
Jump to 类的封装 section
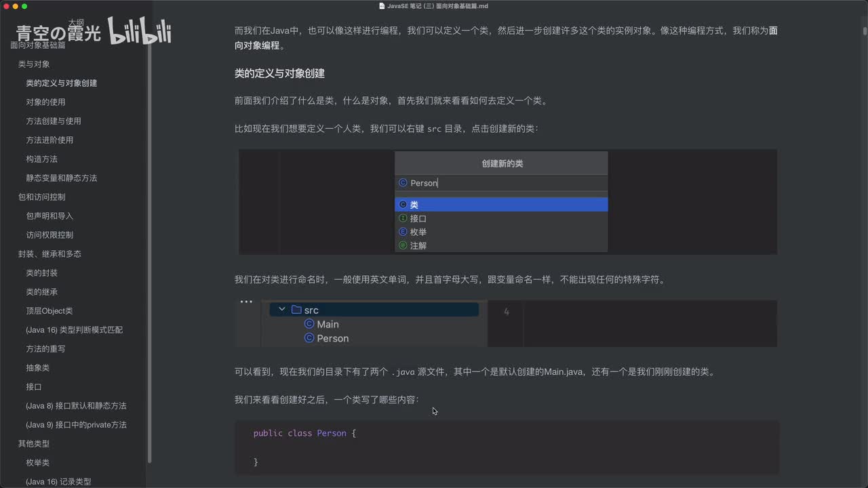41,273
